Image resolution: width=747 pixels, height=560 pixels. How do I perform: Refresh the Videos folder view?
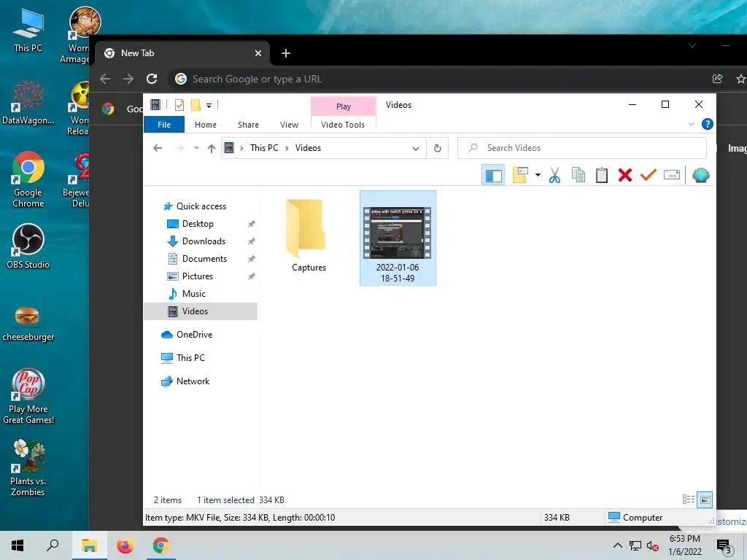(x=438, y=149)
